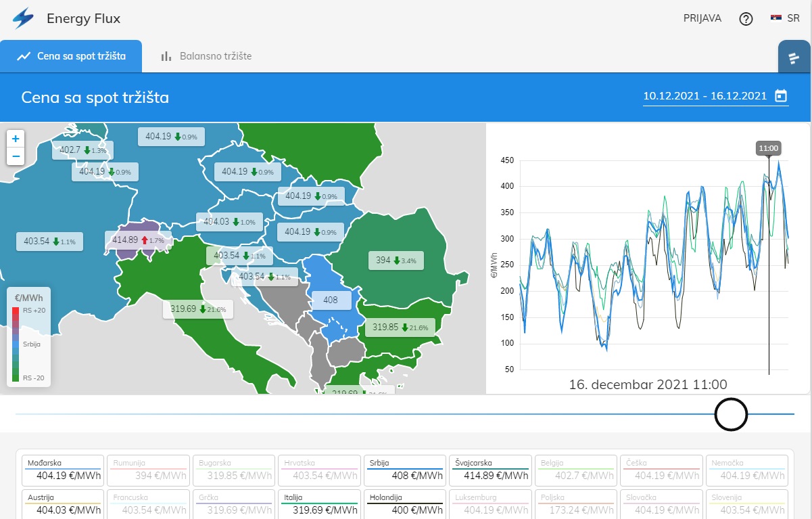The height and width of the screenshot is (519, 812).
Task: Click Austria's 404.03 price label on map
Action: [x=229, y=222]
